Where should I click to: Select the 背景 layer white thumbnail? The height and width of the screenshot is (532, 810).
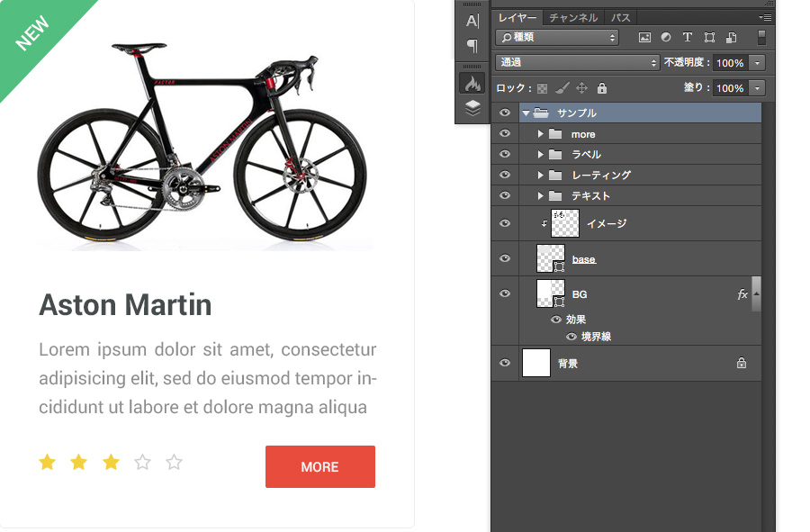[536, 363]
